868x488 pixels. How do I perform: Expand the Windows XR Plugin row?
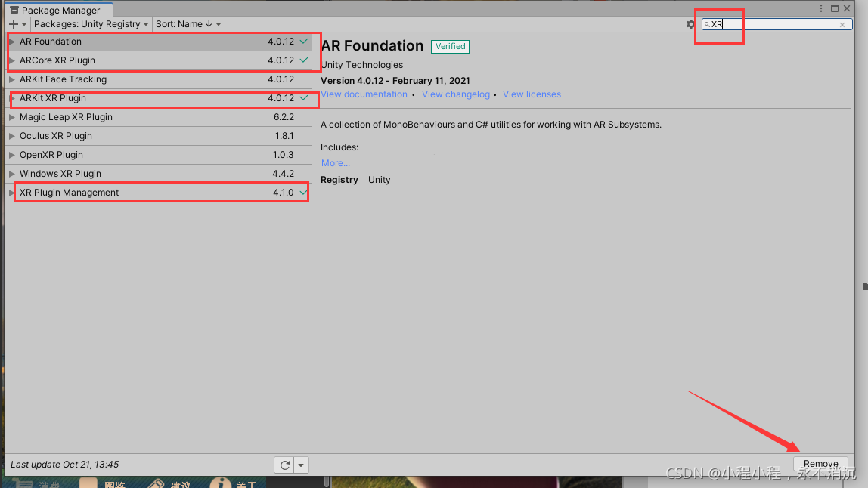tap(11, 173)
